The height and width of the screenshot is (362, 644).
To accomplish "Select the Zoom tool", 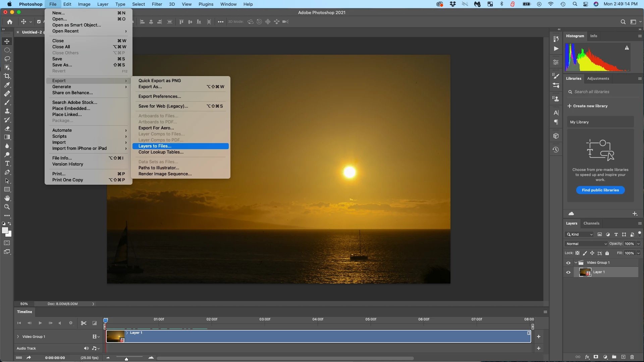I will click(x=7, y=207).
